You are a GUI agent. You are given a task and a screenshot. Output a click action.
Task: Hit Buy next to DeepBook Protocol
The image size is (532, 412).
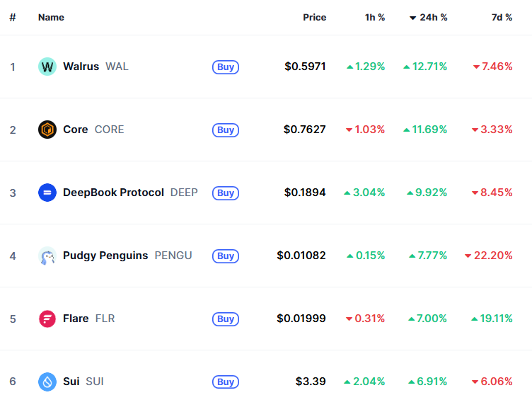click(226, 193)
